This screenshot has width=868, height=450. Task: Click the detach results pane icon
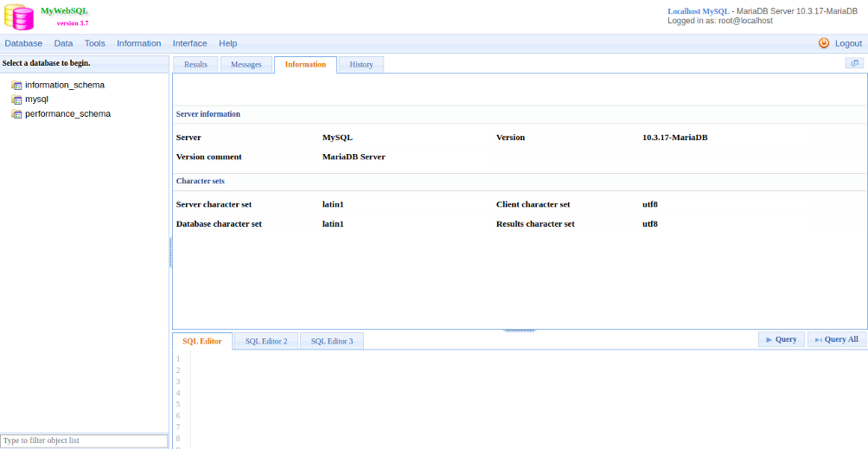point(854,64)
